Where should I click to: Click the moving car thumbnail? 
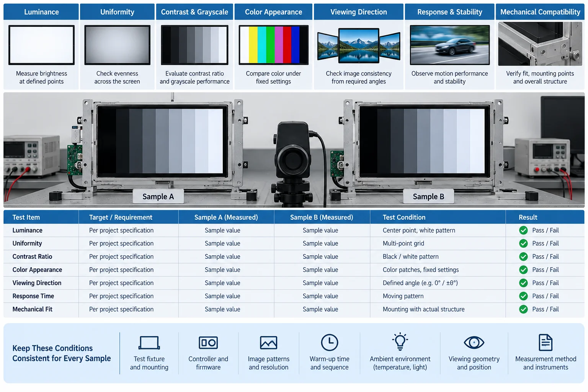coord(450,45)
